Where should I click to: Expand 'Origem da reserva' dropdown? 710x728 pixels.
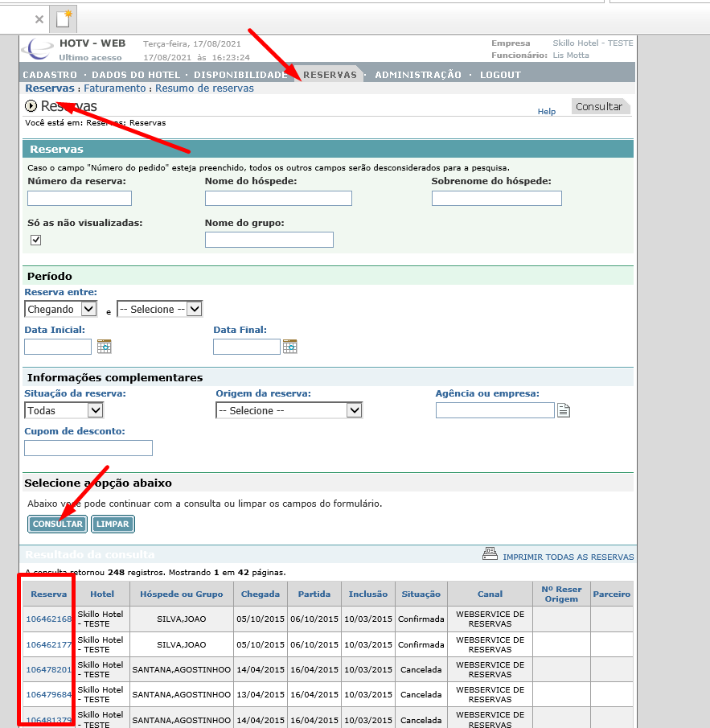pos(289,410)
